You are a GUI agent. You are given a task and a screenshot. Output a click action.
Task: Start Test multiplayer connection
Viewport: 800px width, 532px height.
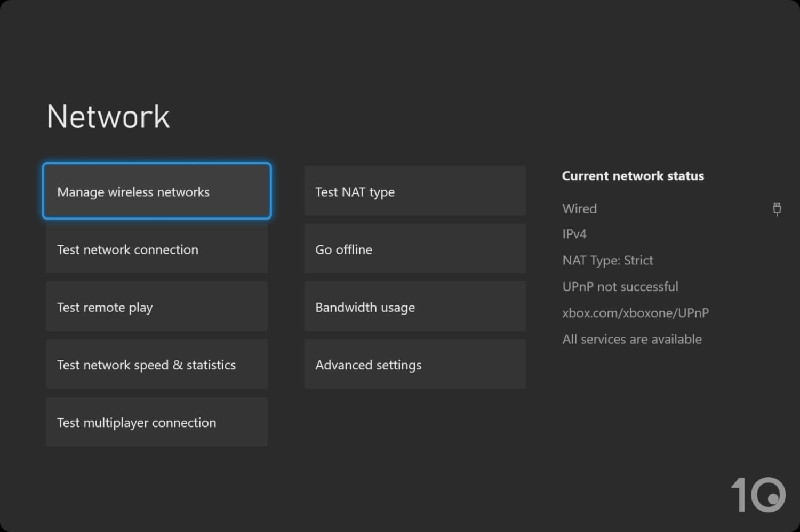(157, 422)
